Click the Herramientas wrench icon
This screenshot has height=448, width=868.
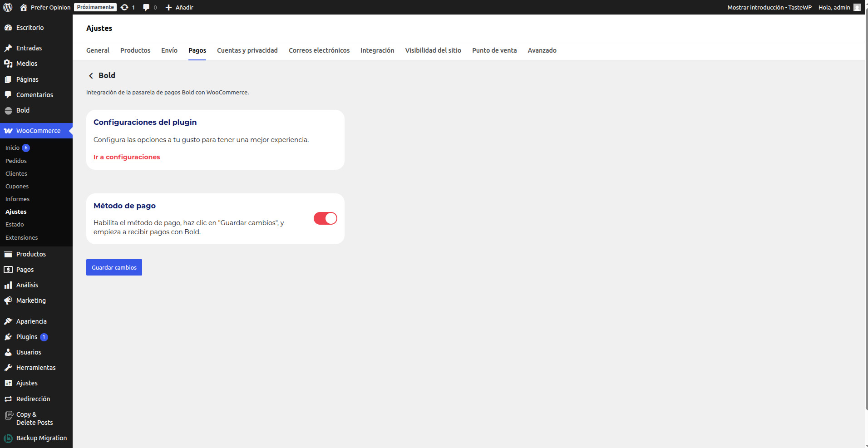click(8, 368)
